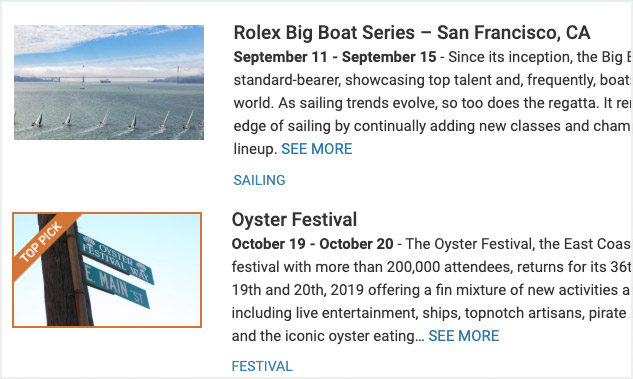Click the Rolex Big Boat Series title
This screenshot has height=379, width=633.
[412, 32]
